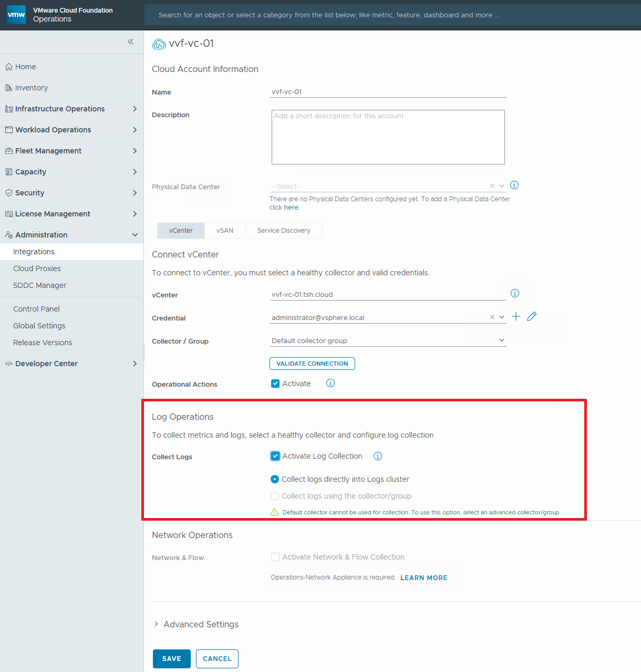Image resolution: width=641 pixels, height=672 pixels.
Task: Expand Infrastructure Operations menu
Action: pyautogui.click(x=71, y=109)
